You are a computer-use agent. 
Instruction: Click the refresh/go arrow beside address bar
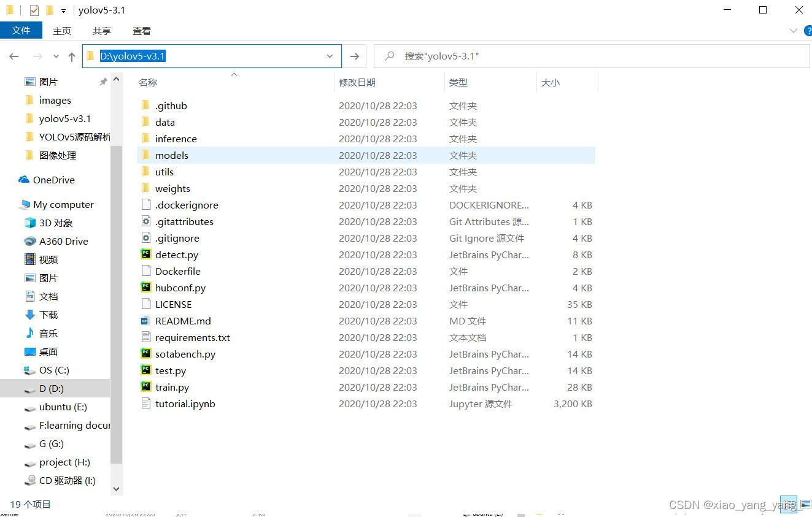354,56
